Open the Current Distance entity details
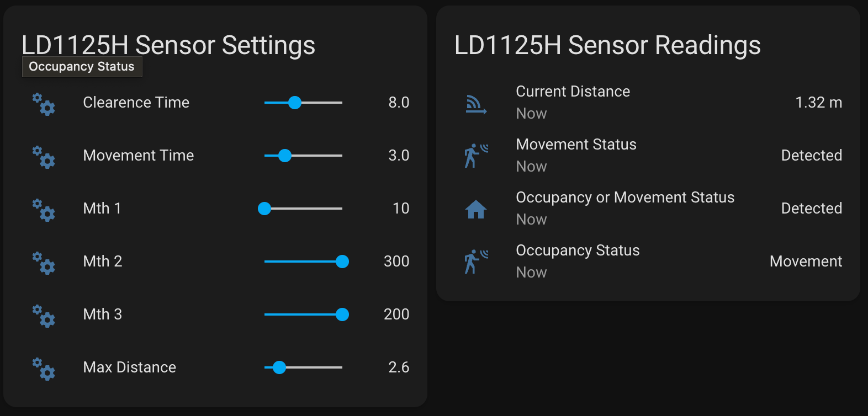 click(x=573, y=92)
